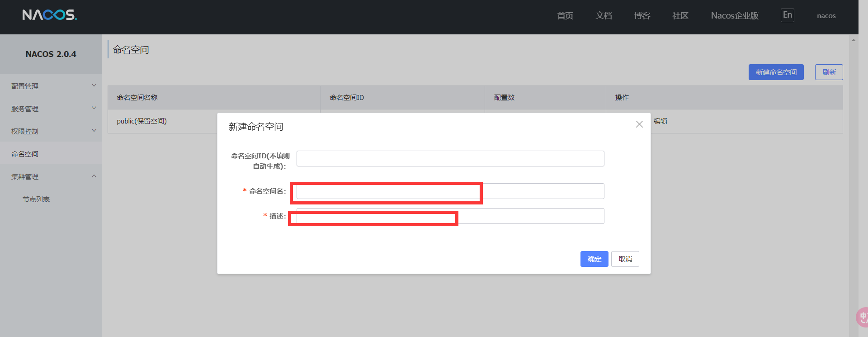This screenshot has height=337, width=868.
Task: Click the 配置数 column header
Action: pos(545,98)
